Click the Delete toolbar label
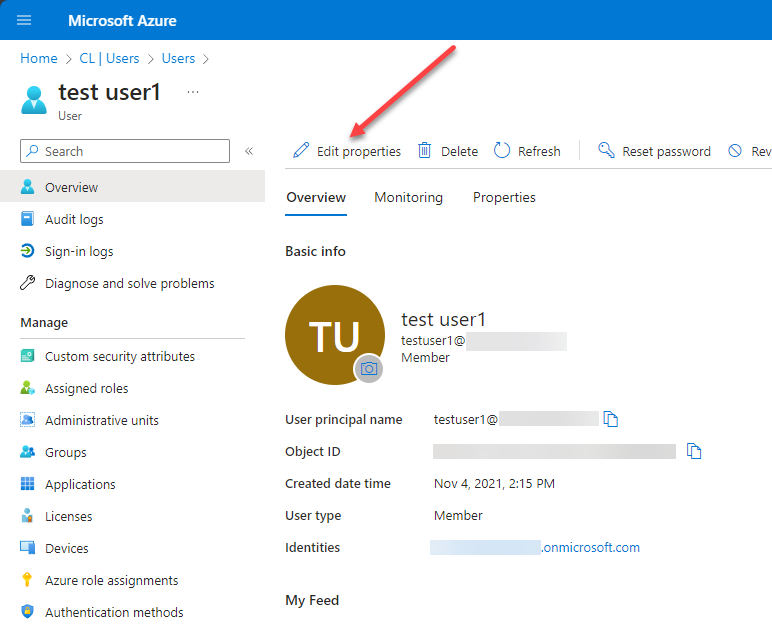The image size is (772, 630). pos(459,152)
